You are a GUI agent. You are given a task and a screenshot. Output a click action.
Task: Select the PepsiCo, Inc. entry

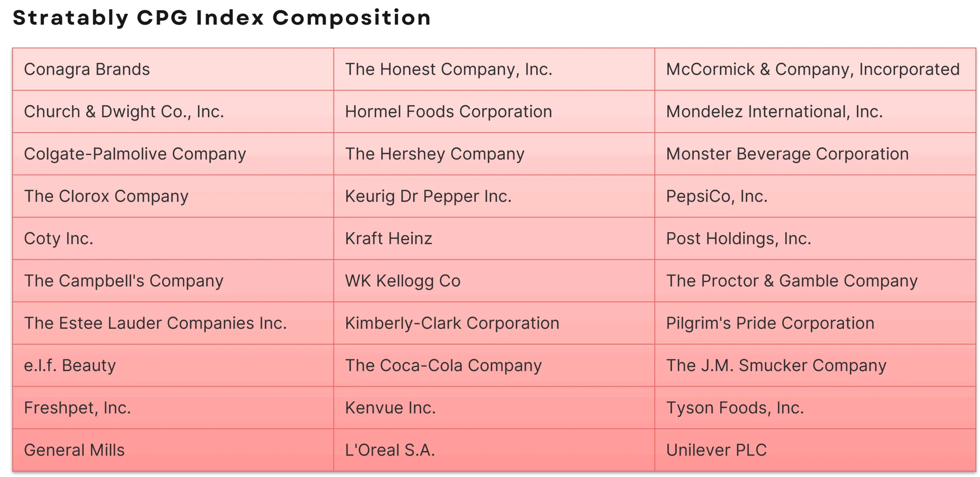click(x=717, y=196)
